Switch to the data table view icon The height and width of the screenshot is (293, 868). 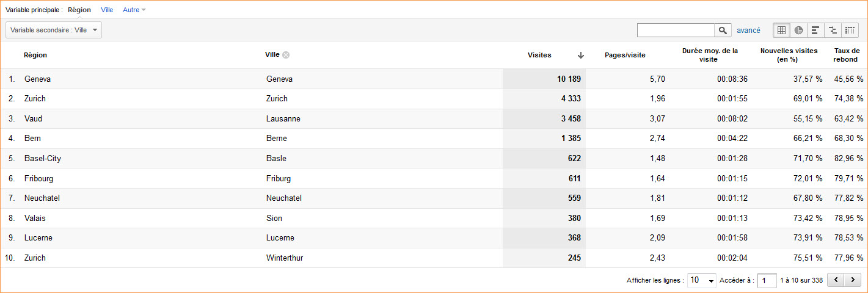click(x=781, y=31)
